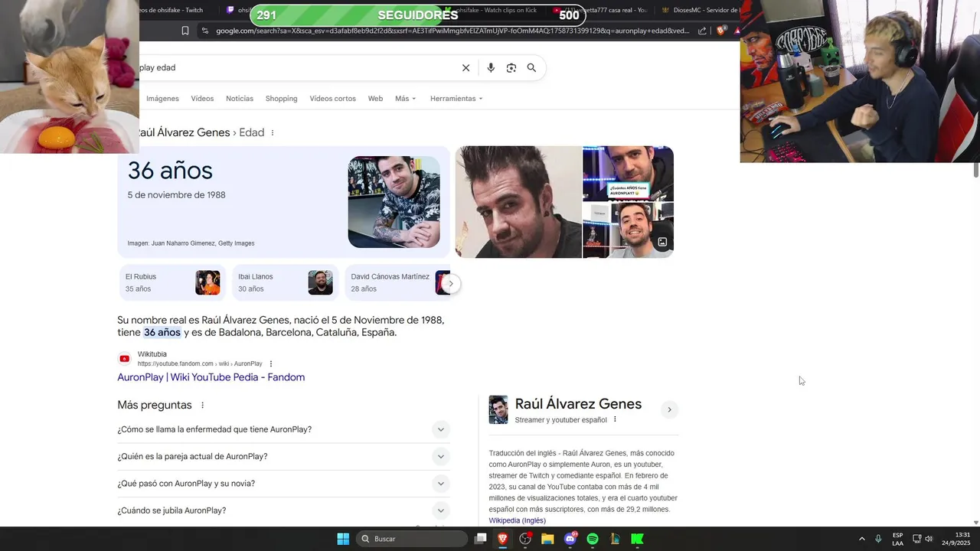
Task: Switch to Videos cortos tab
Action: tap(332, 99)
